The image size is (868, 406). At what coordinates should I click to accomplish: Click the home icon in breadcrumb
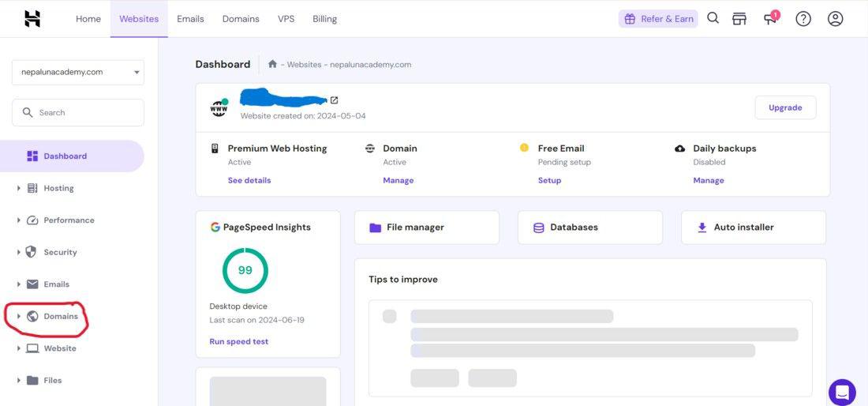tap(272, 64)
